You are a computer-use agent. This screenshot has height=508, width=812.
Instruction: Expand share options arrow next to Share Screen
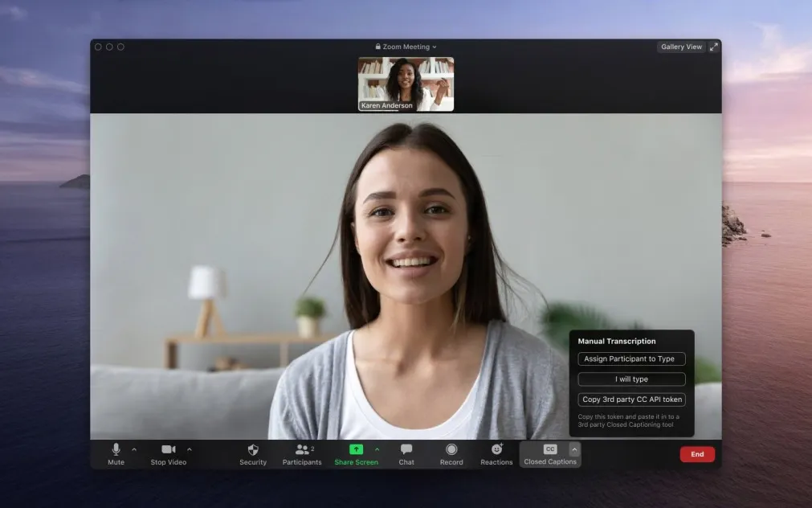tap(377, 449)
